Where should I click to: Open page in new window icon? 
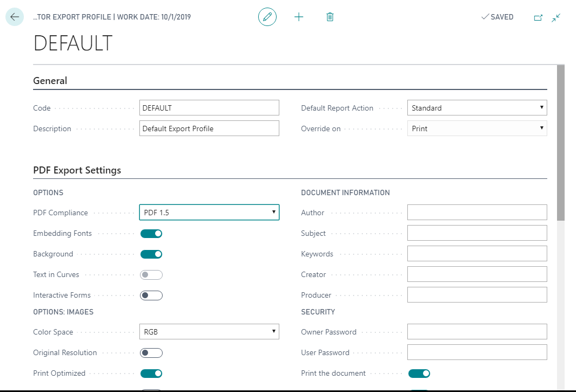pos(538,17)
